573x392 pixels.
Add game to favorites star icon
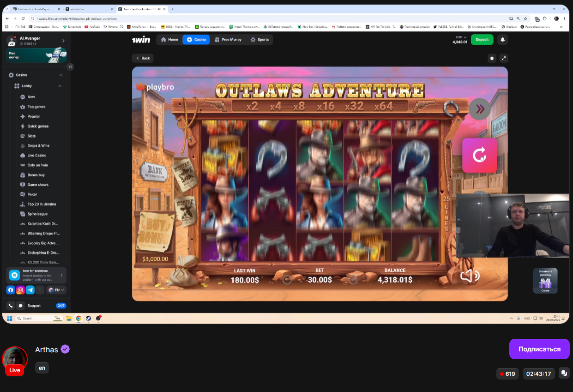[492, 58]
